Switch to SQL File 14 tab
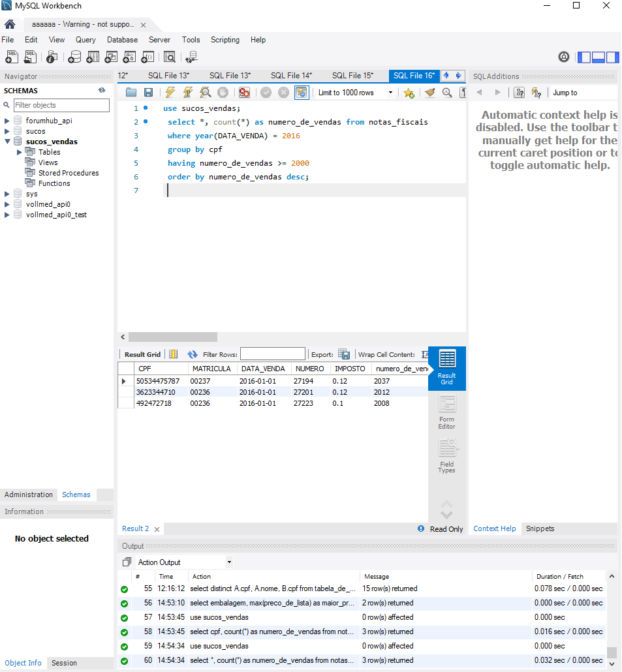 tap(291, 76)
